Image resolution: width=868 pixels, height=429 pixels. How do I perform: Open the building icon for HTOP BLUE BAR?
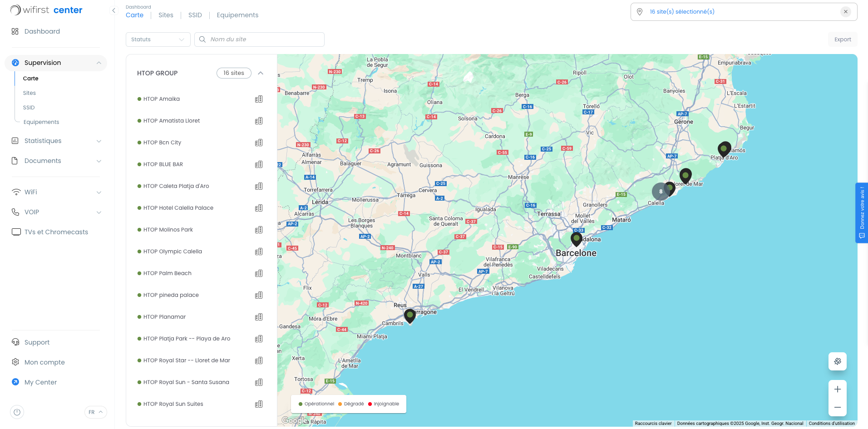tap(259, 164)
